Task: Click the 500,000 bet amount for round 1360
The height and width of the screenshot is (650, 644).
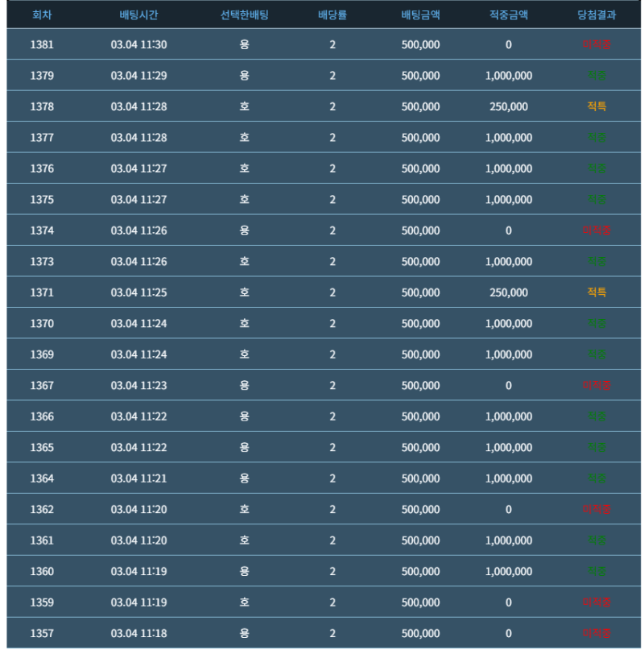Action: pyautogui.click(x=420, y=571)
